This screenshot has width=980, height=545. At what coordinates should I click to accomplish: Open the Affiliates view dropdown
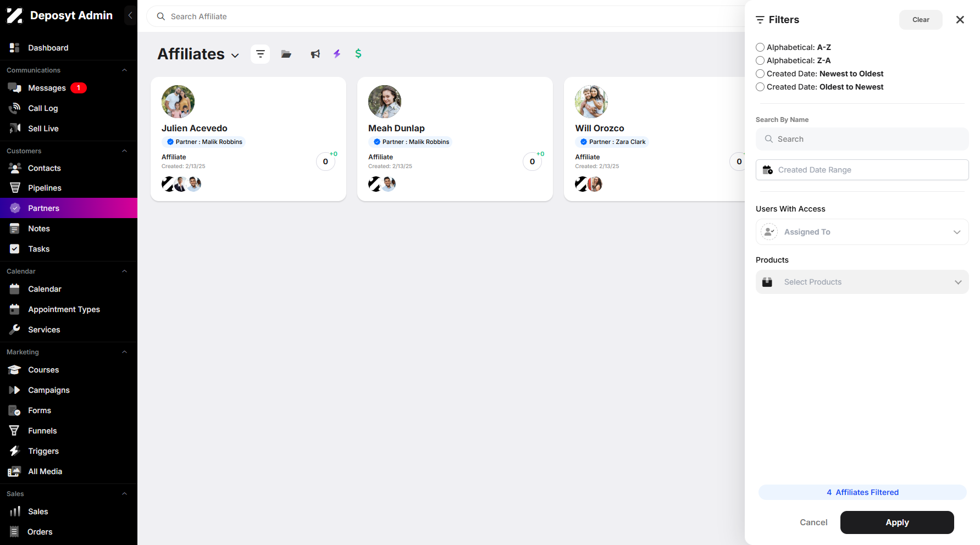pyautogui.click(x=235, y=55)
